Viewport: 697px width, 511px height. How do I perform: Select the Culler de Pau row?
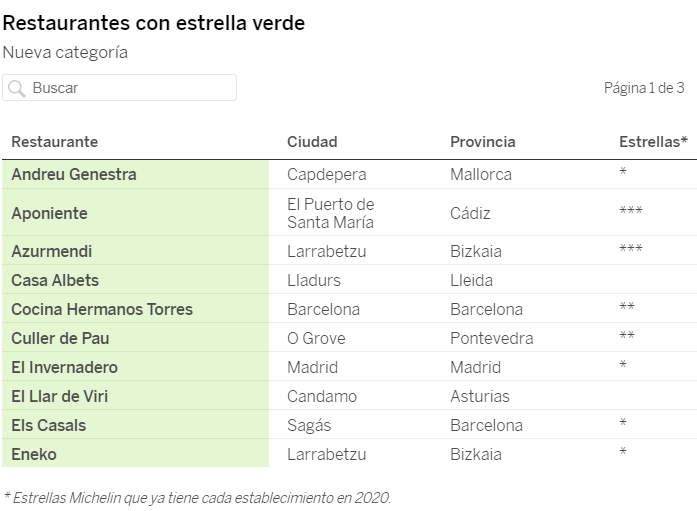[x=60, y=338]
